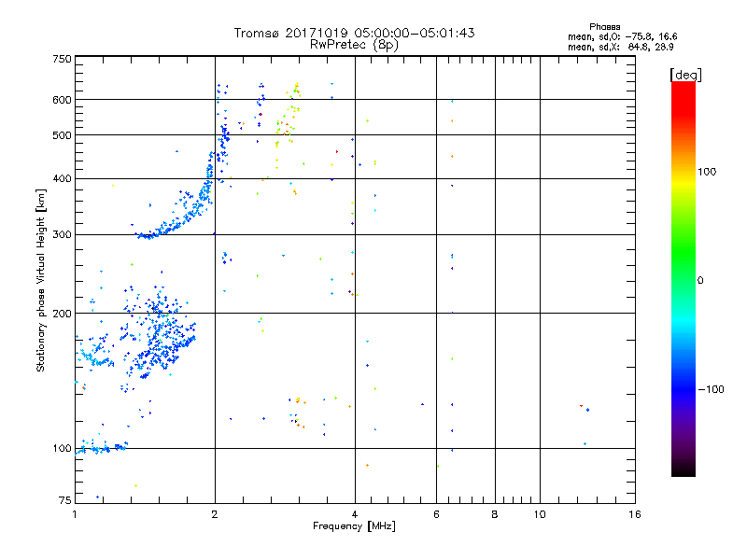Click the y-axis title "Stationary phase Virtual Height [km]"
The image size is (747, 560).
pyautogui.click(x=41, y=280)
